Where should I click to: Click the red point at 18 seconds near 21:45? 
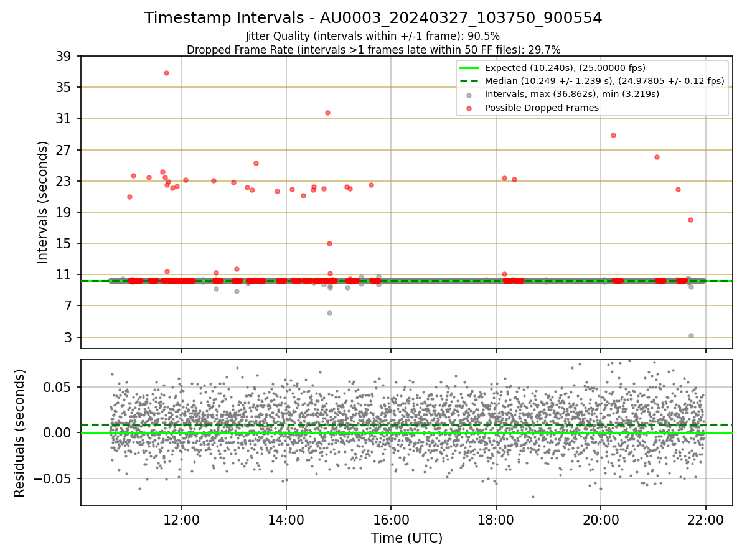pyautogui.click(x=690, y=220)
